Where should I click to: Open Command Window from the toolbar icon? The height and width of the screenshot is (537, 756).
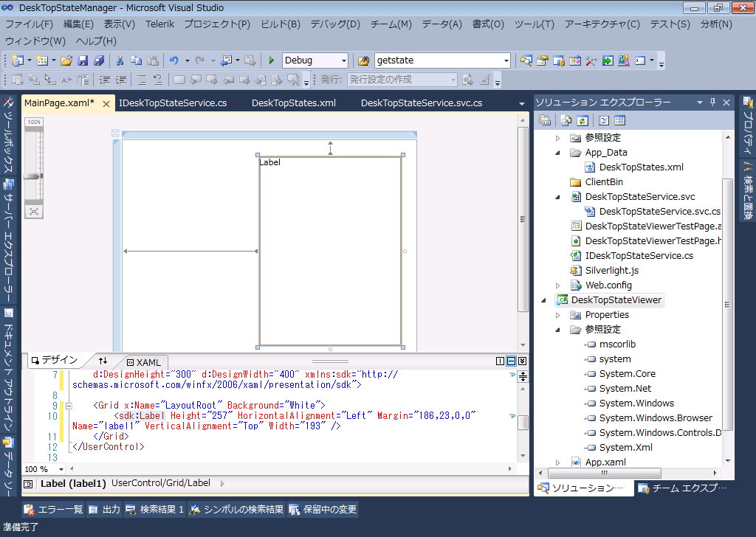(640, 60)
